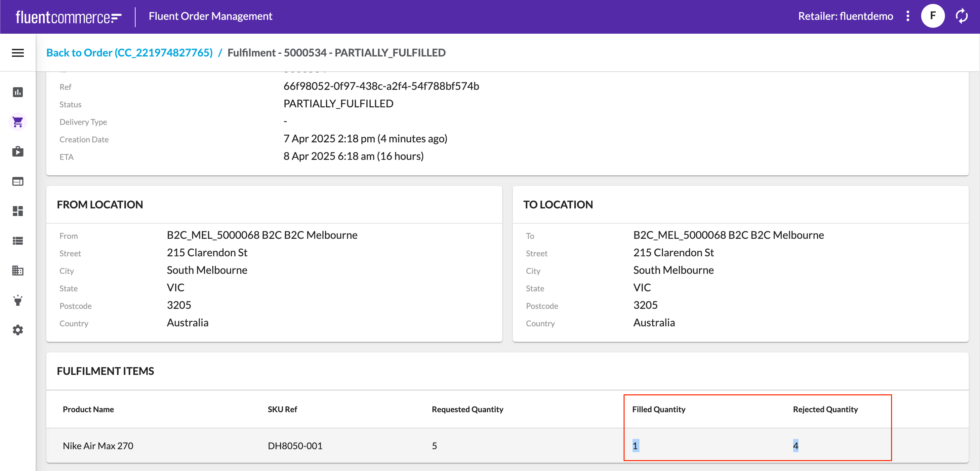Click the SKU Ref column header
This screenshot has width=980, height=471.
pos(282,410)
